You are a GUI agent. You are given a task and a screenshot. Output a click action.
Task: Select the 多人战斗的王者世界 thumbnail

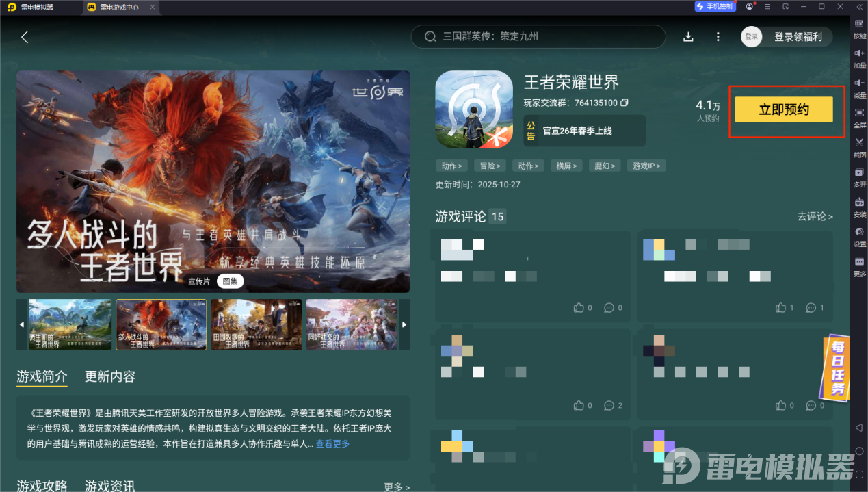(161, 324)
